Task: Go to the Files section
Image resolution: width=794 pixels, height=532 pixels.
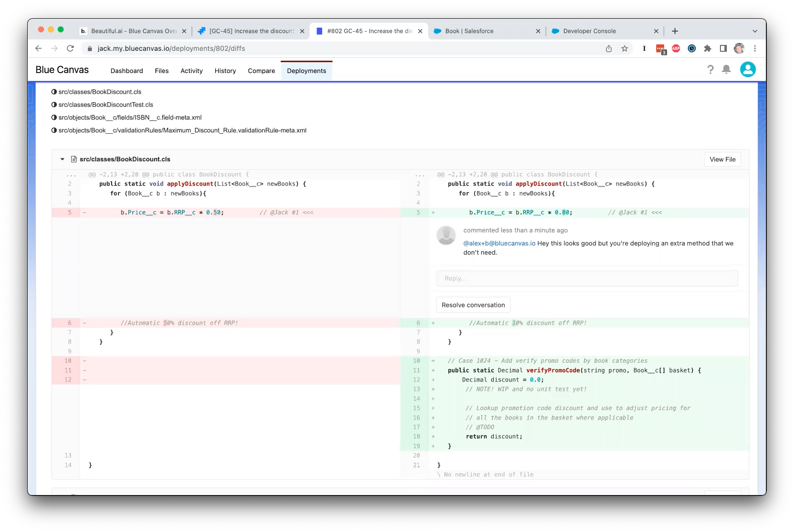Action: pyautogui.click(x=162, y=71)
